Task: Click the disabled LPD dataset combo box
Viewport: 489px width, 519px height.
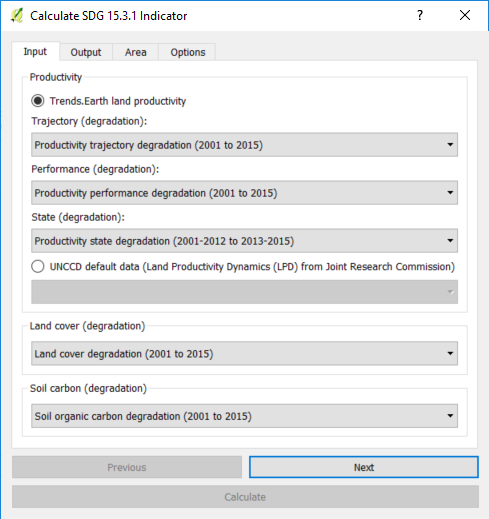Action: point(244,292)
